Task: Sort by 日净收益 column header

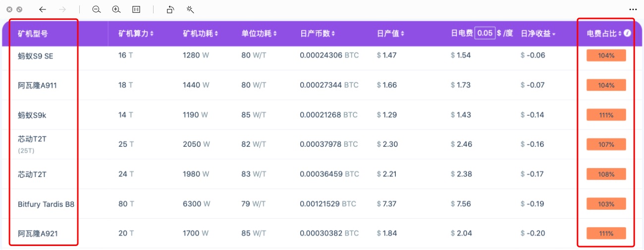Action: click(x=538, y=34)
